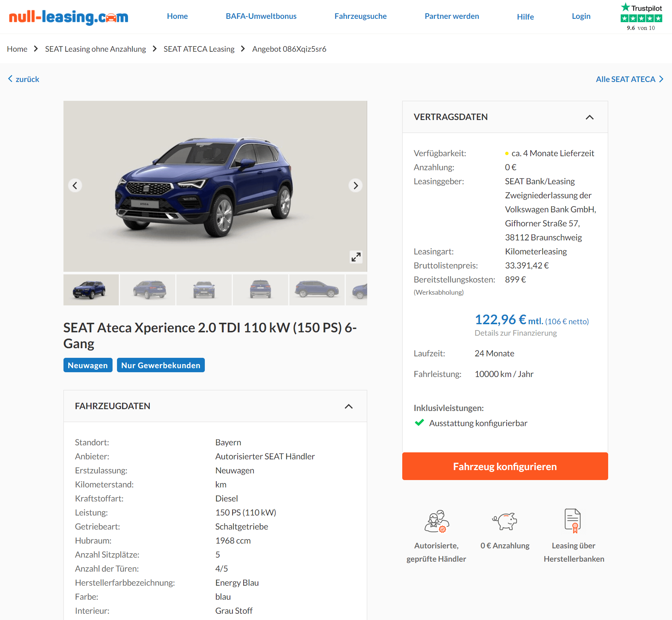Open the Fahrzeugsuche menu item

click(361, 16)
